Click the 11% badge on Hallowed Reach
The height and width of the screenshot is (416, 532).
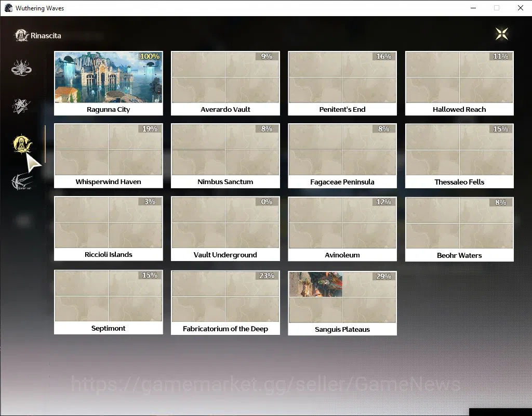click(x=501, y=56)
